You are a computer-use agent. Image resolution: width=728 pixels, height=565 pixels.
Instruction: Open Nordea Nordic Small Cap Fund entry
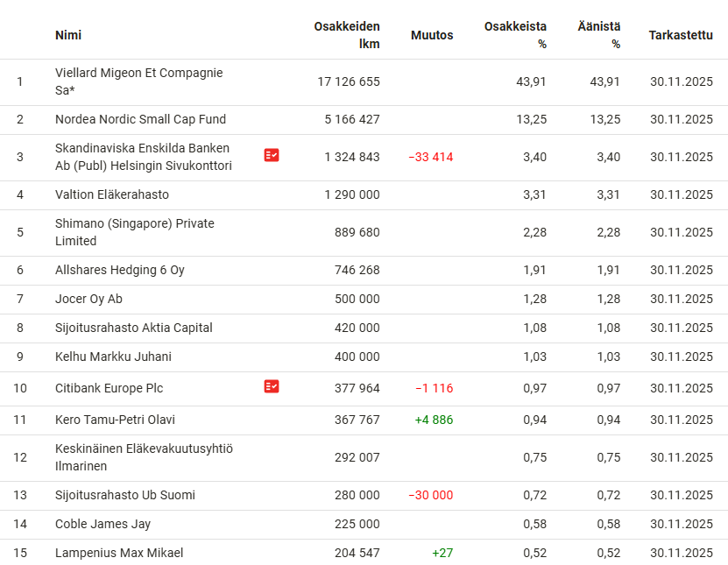[x=140, y=119]
